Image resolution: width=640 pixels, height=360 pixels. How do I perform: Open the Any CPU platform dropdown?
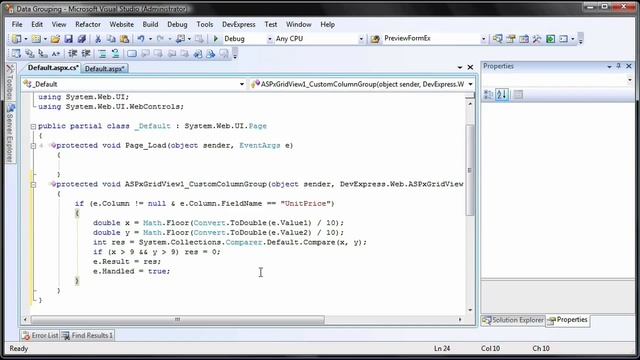(x=361, y=39)
